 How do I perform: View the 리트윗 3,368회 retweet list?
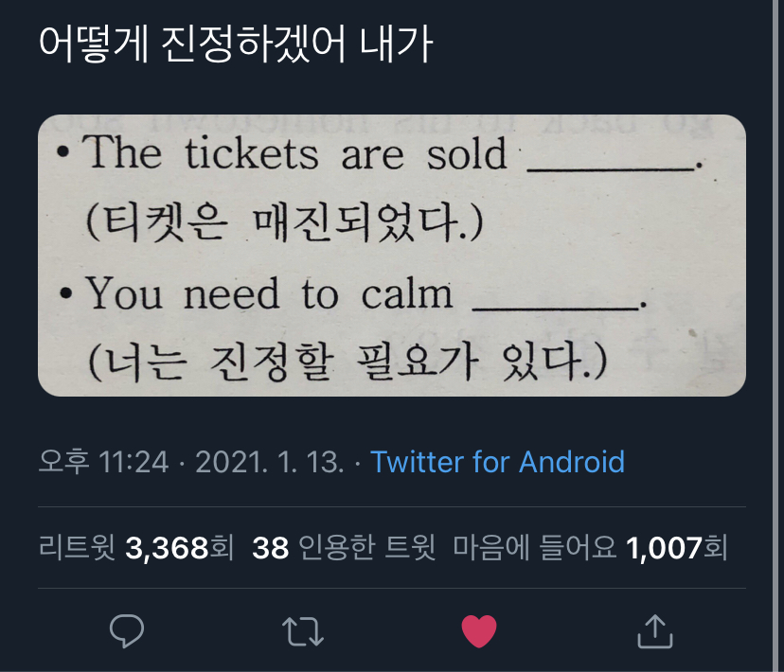135,547
